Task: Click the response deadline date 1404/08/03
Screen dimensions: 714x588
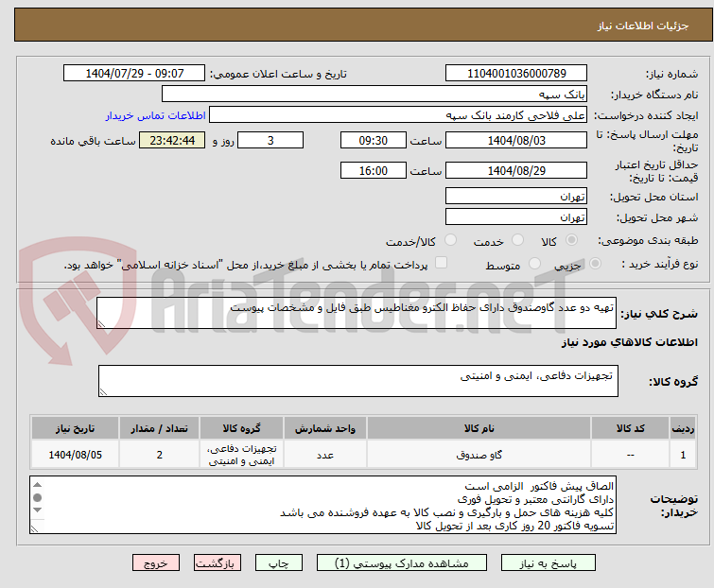Action: (516, 140)
